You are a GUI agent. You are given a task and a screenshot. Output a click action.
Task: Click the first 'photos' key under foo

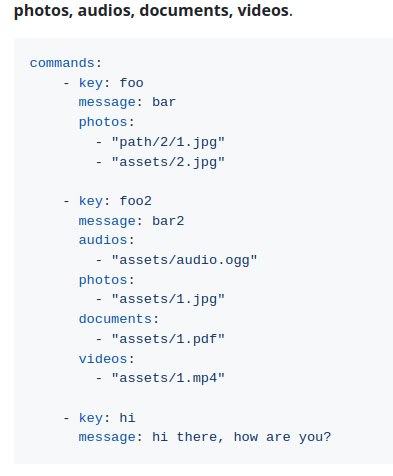pyautogui.click(x=103, y=122)
